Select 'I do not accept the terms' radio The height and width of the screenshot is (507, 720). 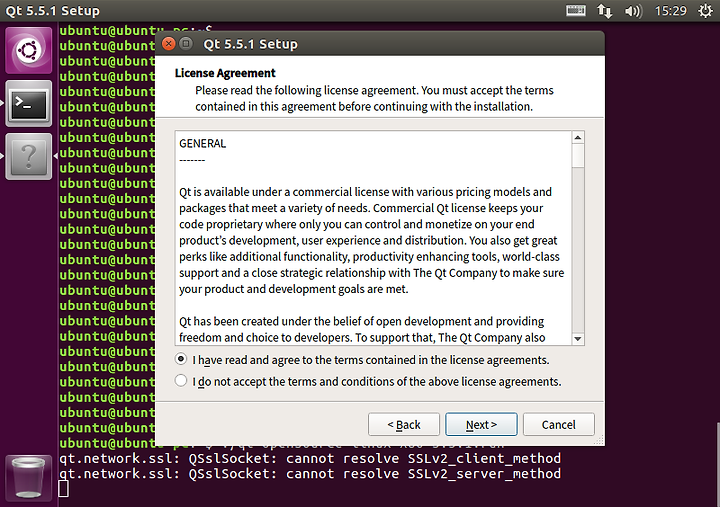(x=181, y=381)
